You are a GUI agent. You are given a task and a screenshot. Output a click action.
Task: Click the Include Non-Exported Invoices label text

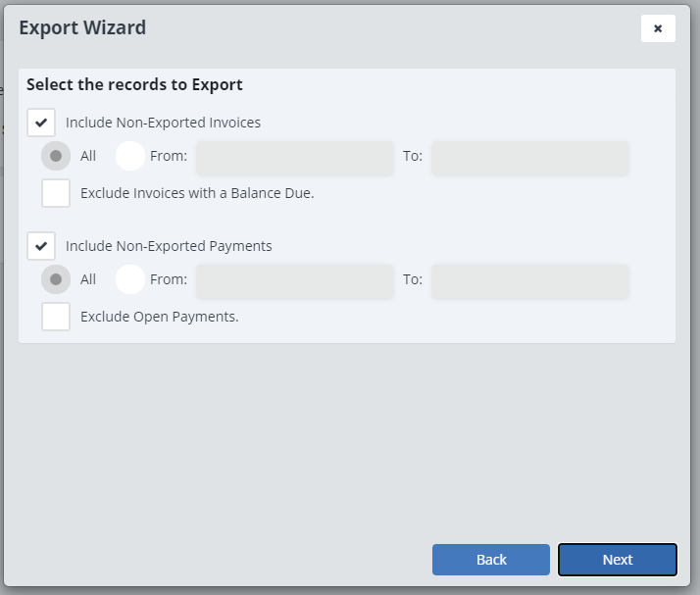coord(163,123)
